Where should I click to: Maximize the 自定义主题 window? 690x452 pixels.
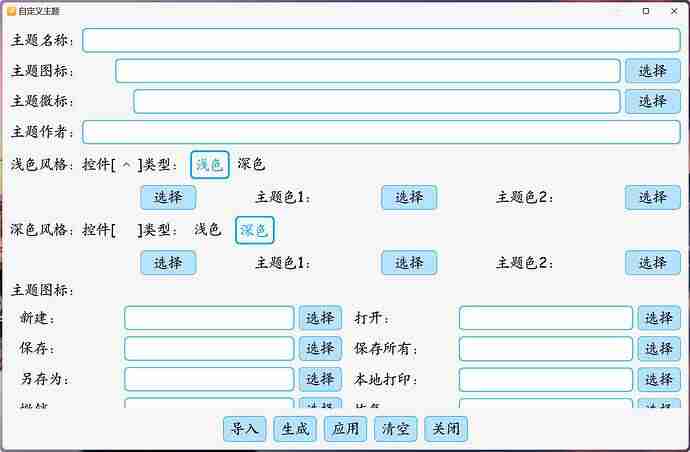tap(646, 11)
